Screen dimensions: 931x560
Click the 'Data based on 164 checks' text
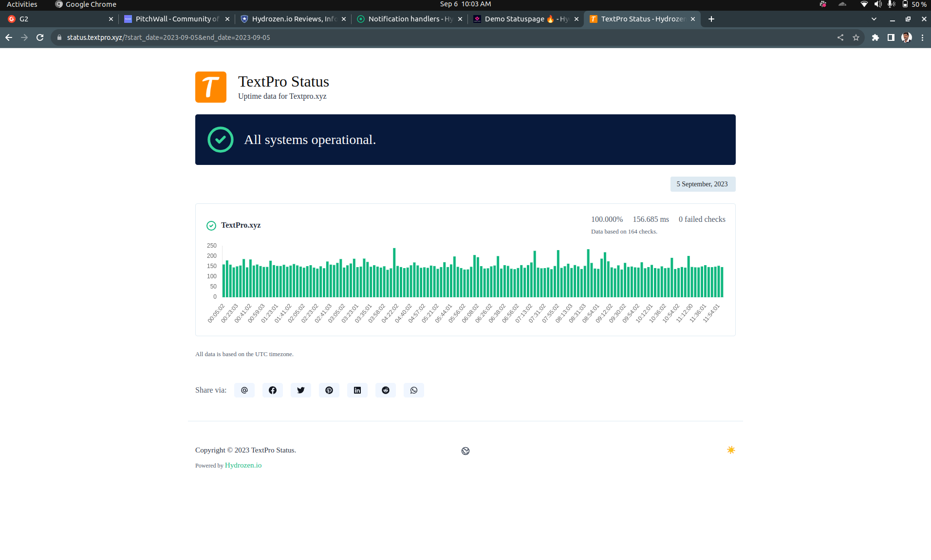624,232
